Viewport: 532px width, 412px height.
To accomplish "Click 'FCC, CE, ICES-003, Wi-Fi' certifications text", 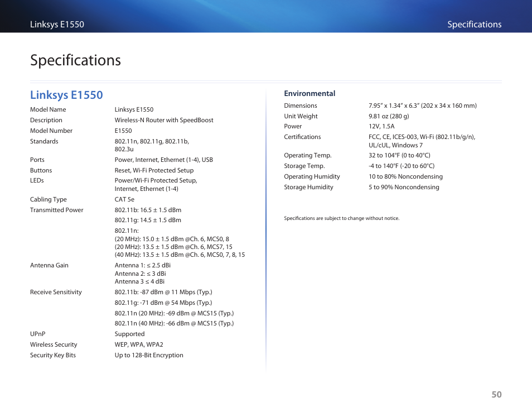I will point(422,137).
